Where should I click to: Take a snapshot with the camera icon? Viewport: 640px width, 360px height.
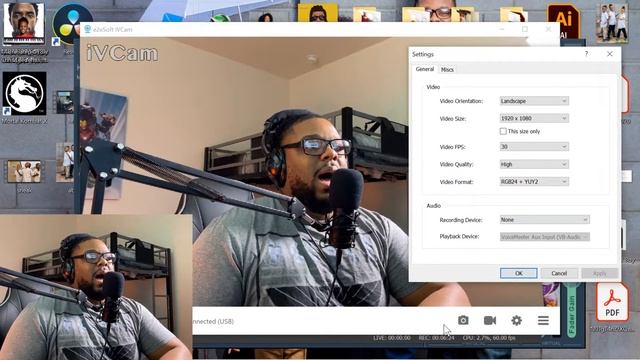pyautogui.click(x=463, y=320)
